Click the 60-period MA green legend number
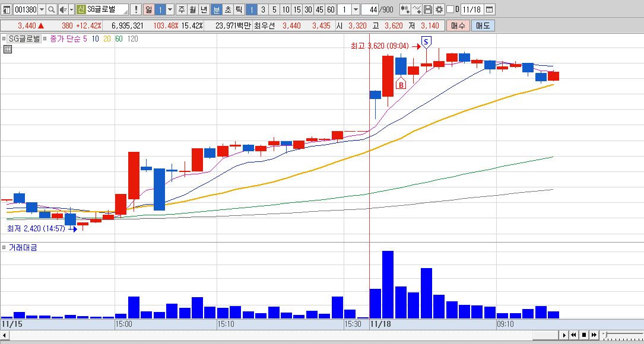 (119, 39)
